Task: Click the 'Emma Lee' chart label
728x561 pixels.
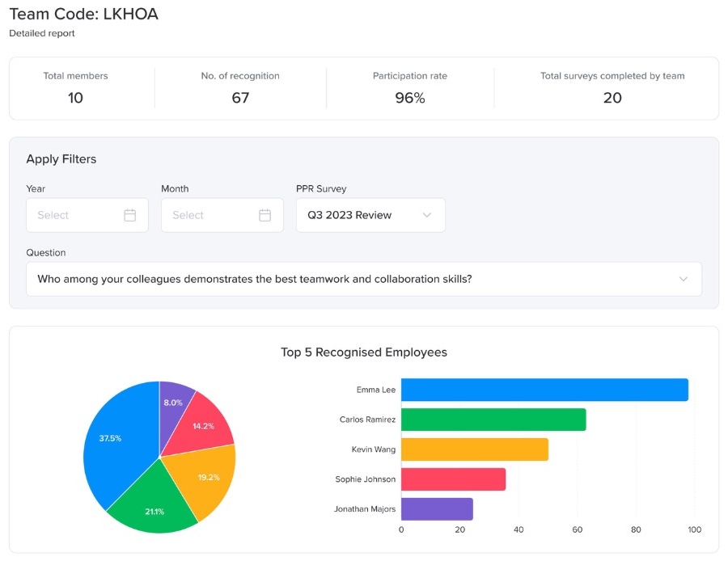Action: pos(376,390)
